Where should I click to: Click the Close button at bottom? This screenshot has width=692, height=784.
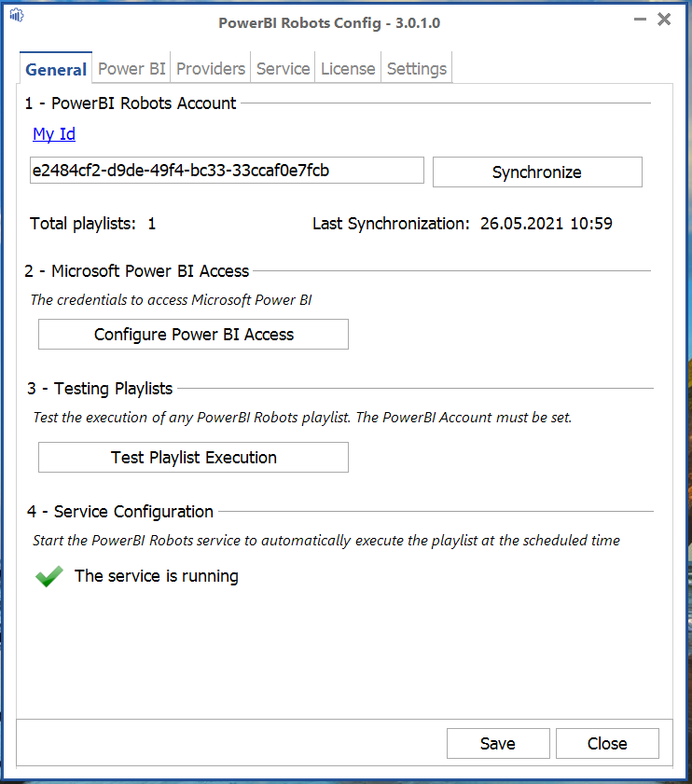607,744
